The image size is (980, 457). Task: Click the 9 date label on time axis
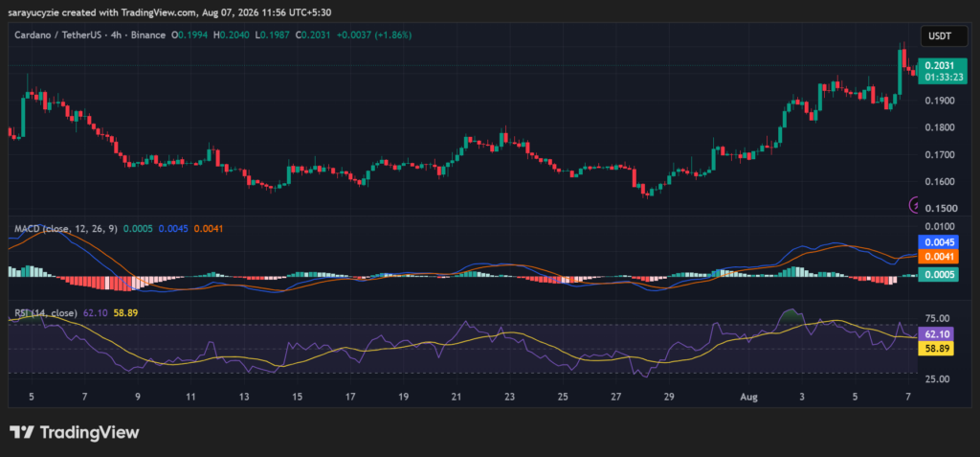(138, 397)
